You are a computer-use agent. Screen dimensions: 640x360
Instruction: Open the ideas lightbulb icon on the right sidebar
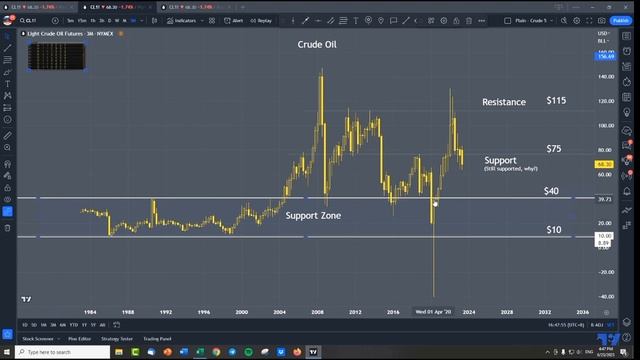click(627, 112)
